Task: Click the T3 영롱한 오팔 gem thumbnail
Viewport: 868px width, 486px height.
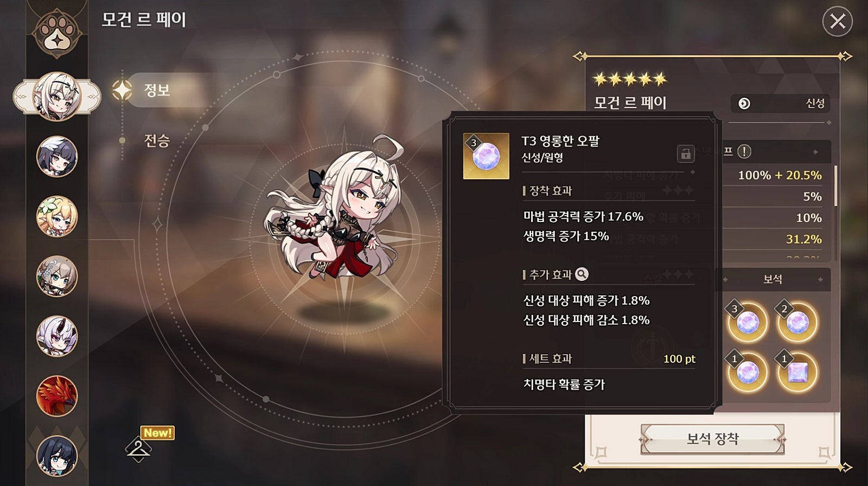Action: (486, 156)
